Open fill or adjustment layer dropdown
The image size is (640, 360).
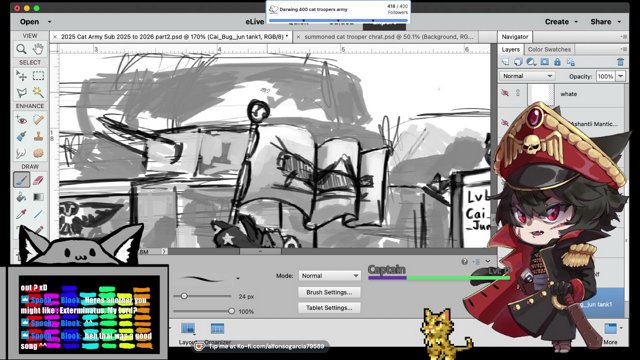[531, 62]
